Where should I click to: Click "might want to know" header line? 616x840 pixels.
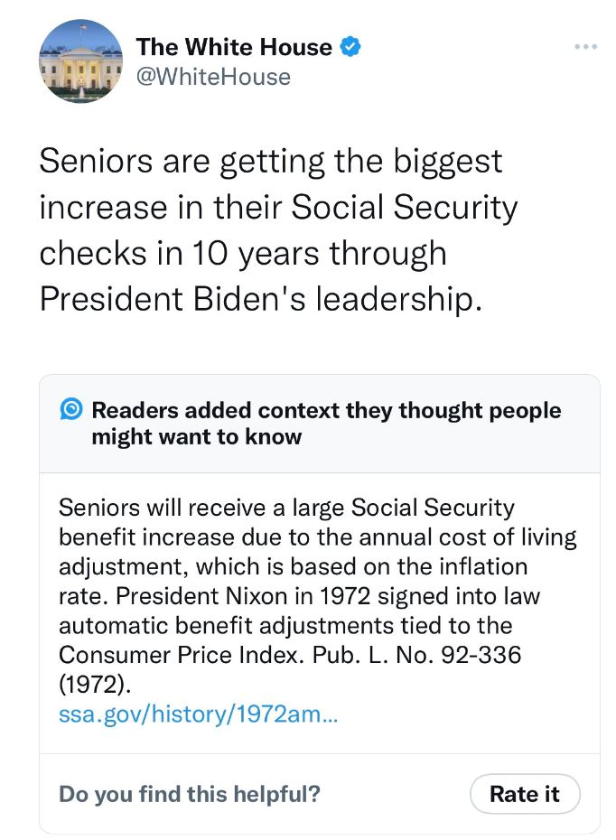196,438
